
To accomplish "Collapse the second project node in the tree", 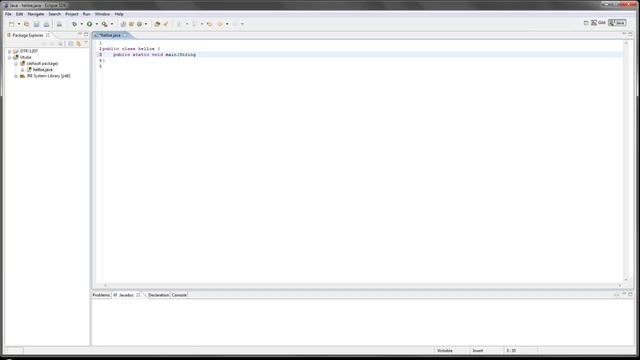I will tap(9, 58).
